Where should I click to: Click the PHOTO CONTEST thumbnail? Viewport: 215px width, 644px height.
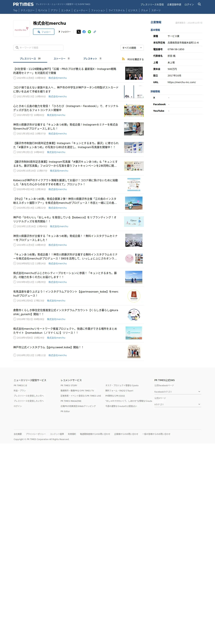point(134,110)
